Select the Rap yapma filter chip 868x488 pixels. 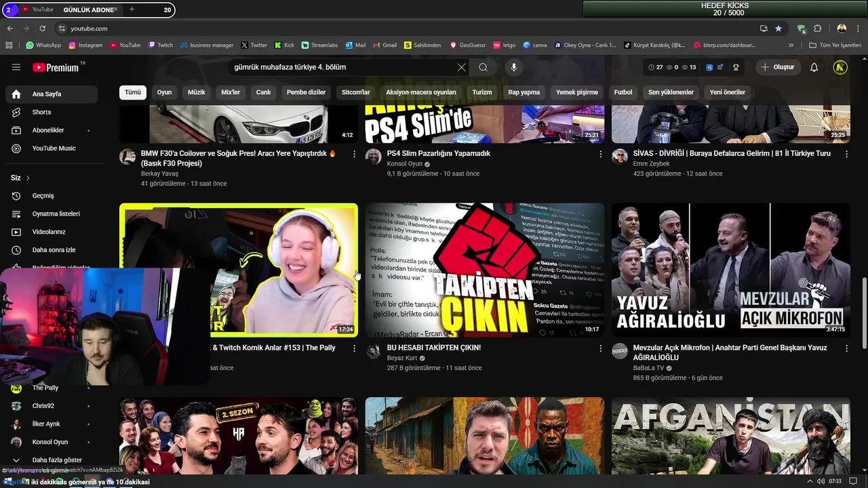coord(524,92)
